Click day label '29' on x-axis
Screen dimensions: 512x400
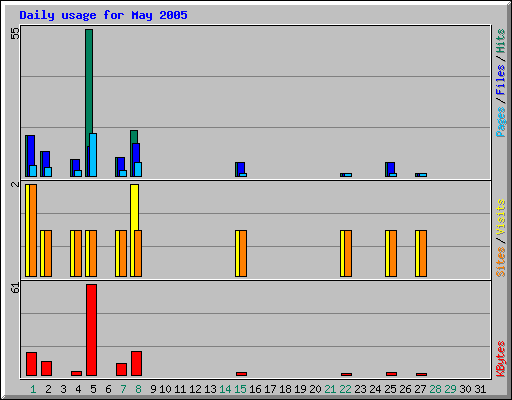(x=450, y=389)
